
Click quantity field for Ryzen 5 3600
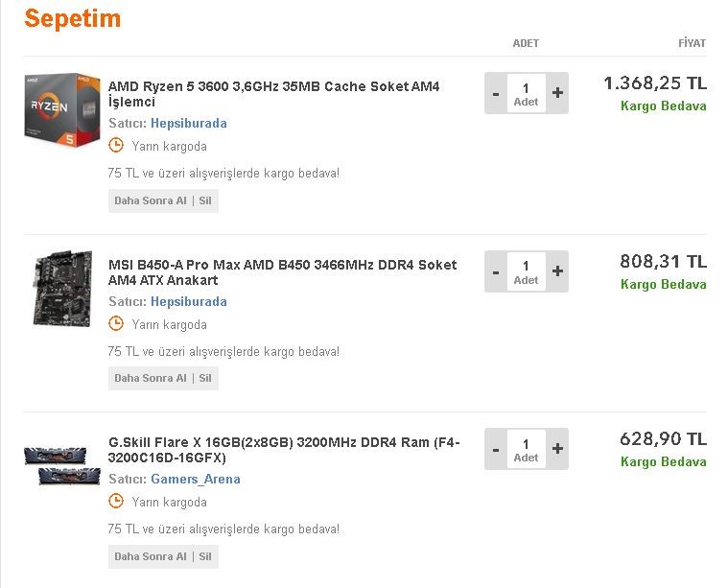point(526,93)
